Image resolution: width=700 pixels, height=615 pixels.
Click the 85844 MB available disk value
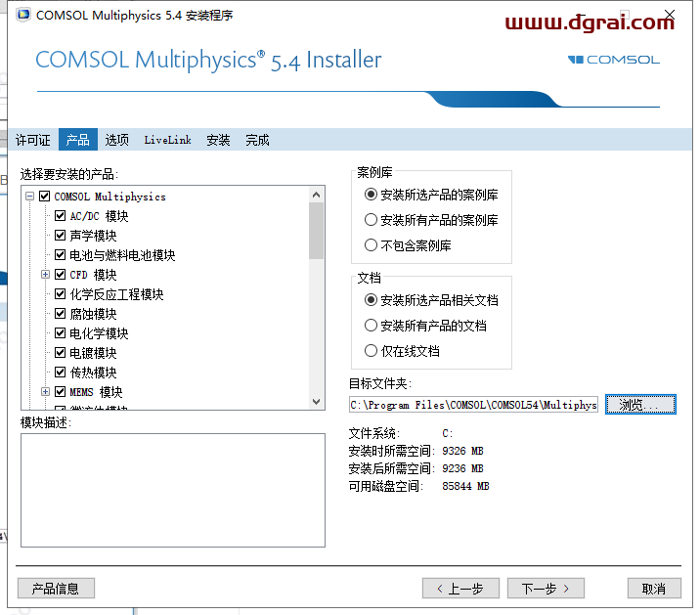pyautogui.click(x=465, y=486)
